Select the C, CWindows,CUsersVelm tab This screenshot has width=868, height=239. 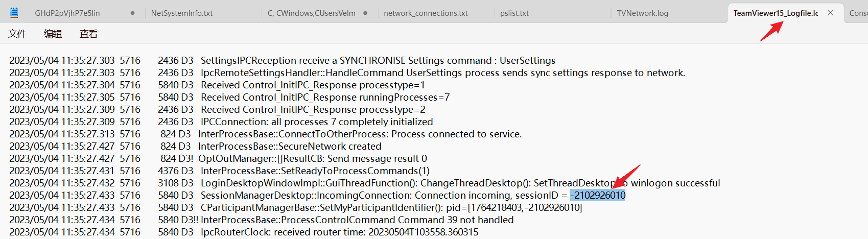311,13
